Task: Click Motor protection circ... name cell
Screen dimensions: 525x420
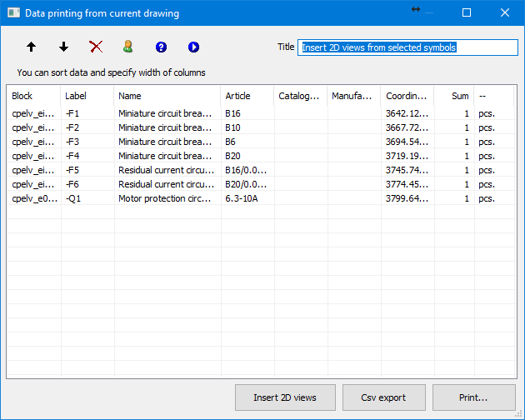Action: 167,198
